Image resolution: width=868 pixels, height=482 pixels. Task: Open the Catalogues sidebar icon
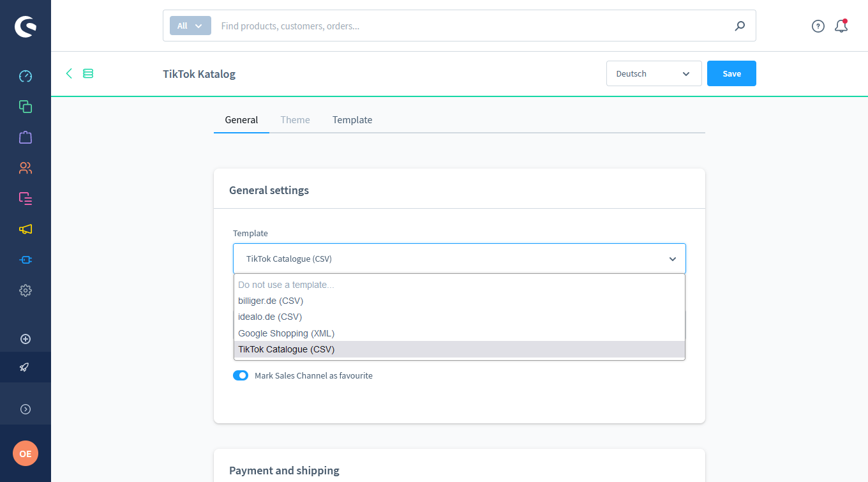[26, 107]
